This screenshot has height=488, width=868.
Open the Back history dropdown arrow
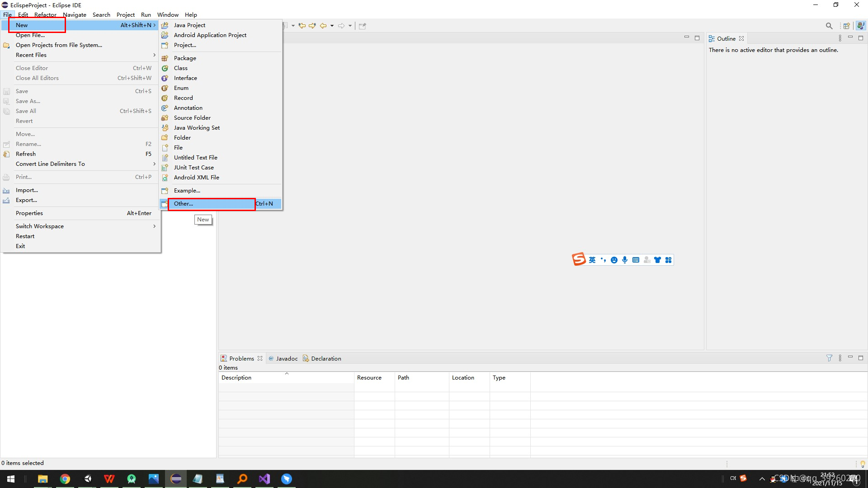click(x=332, y=26)
